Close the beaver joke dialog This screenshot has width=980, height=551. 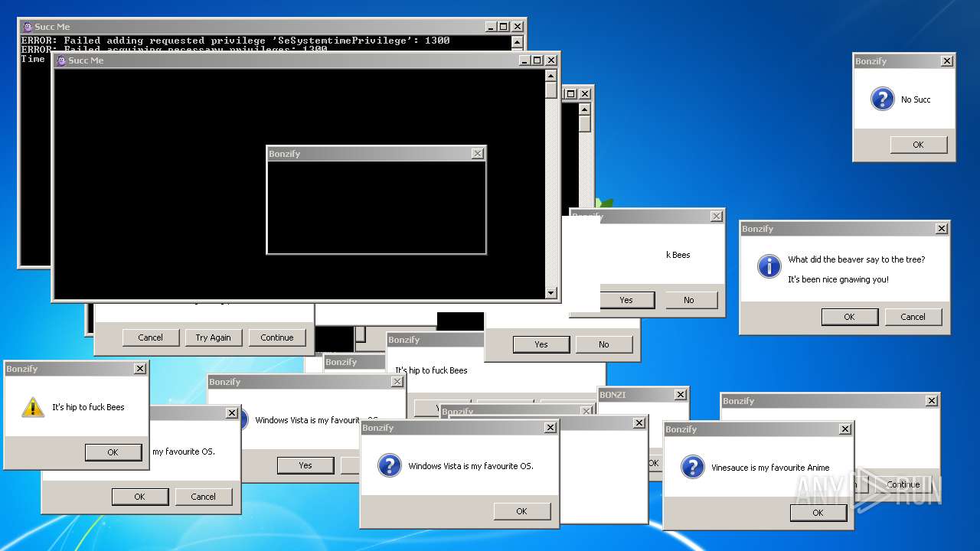[942, 229]
